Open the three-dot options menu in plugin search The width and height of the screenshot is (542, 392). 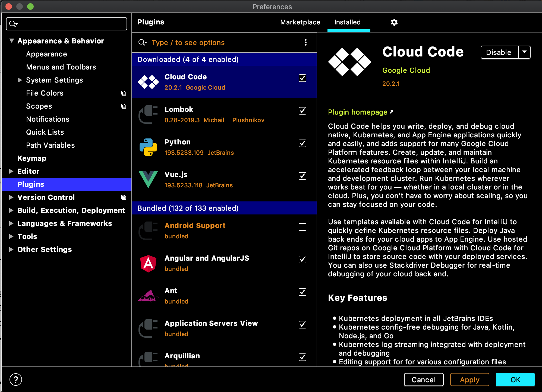tap(305, 42)
